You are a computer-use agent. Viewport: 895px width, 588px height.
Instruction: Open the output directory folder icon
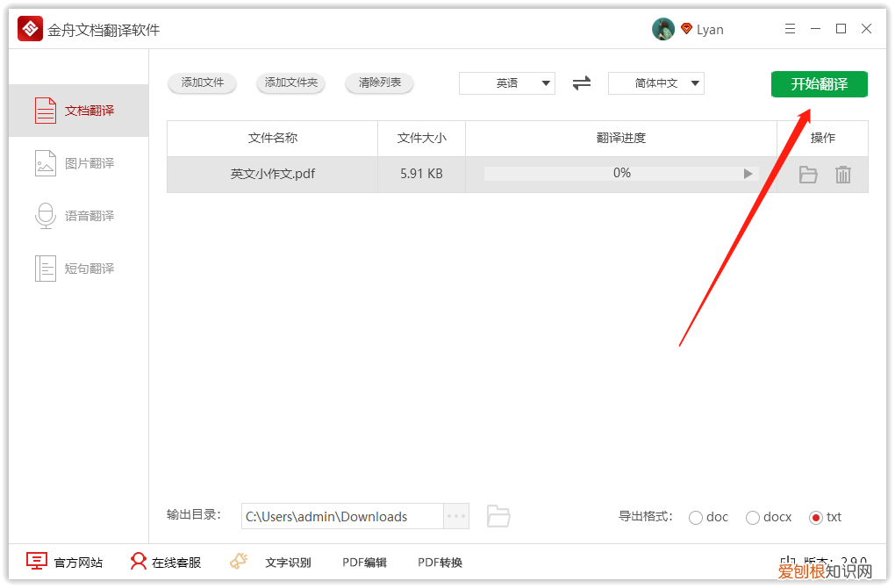[x=498, y=516]
